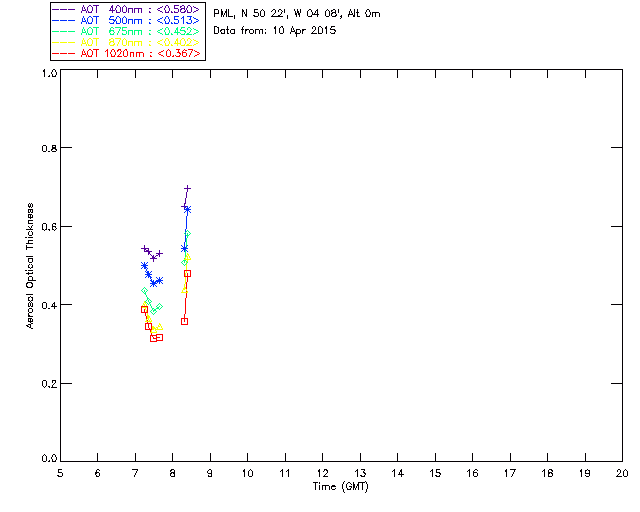Click the 9 on the time axis
This screenshot has width=640, height=512.
point(210,473)
